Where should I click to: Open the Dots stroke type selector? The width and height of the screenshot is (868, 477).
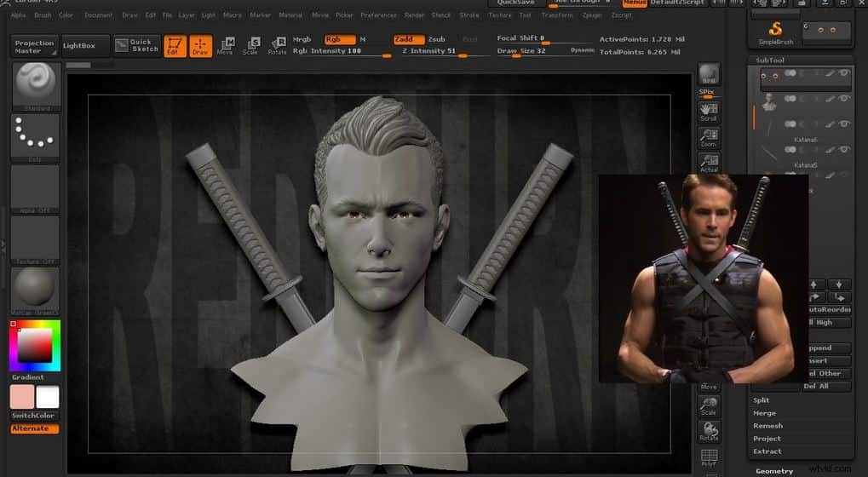[35, 137]
